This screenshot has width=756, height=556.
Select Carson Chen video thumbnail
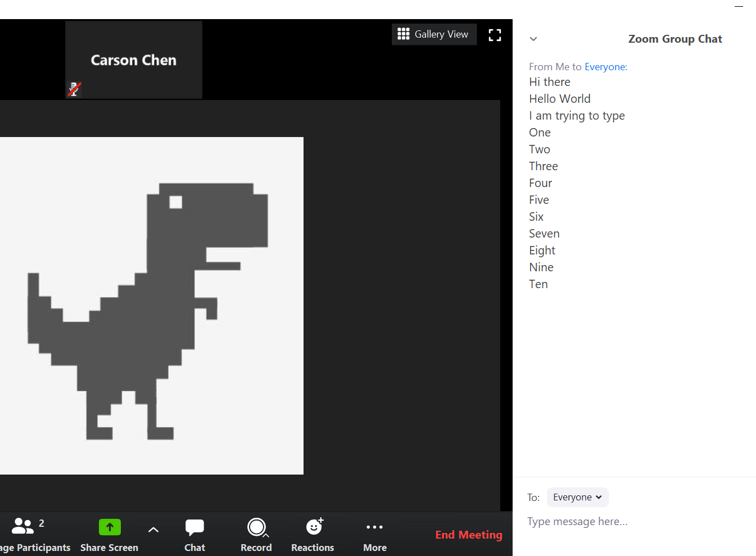tap(134, 60)
